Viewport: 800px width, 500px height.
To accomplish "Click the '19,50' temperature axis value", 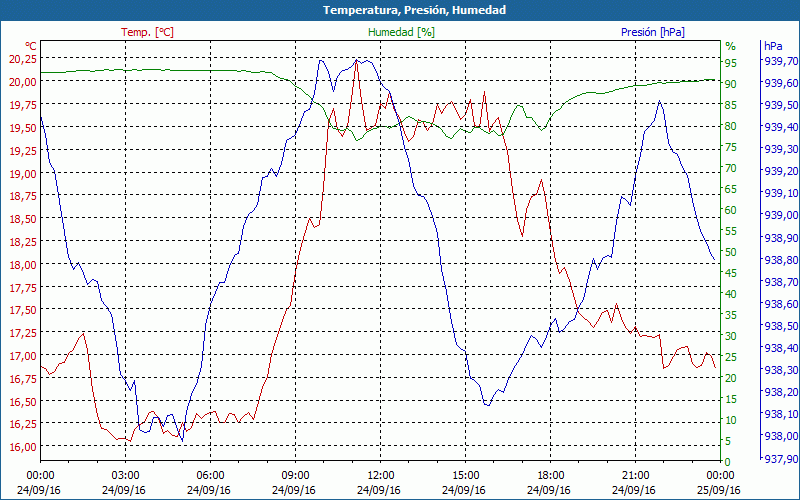I will [23, 128].
